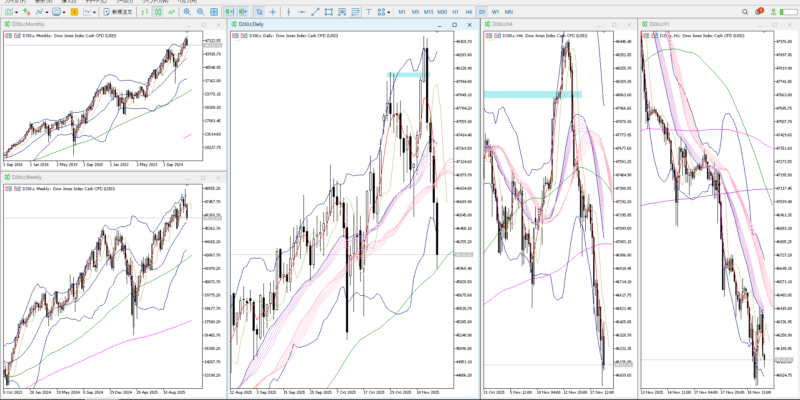Select the horizontal line drawing tool
Viewport: 800px width, 400px height.
(303, 11)
